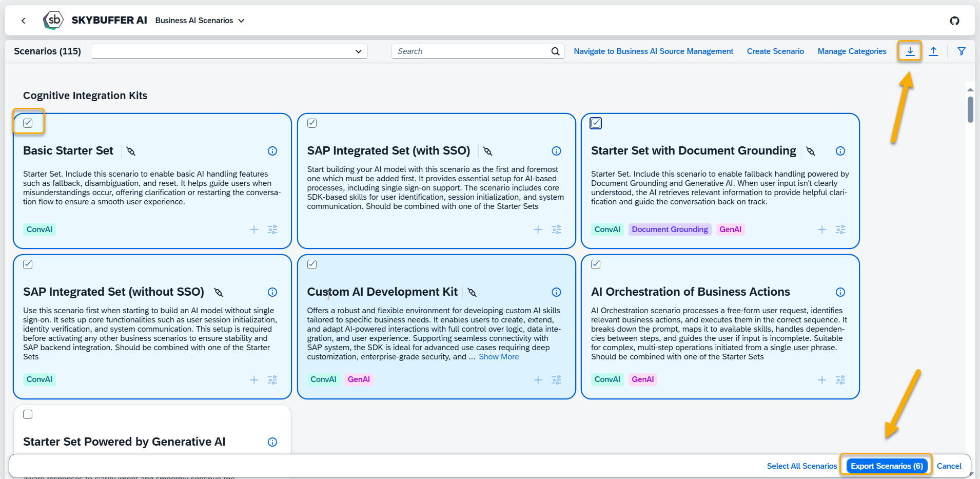Click the back arrow in the header

click(23, 21)
